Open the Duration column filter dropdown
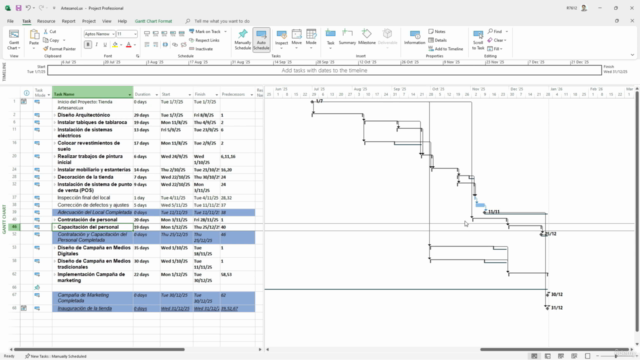The width and height of the screenshot is (640, 360). (156, 95)
